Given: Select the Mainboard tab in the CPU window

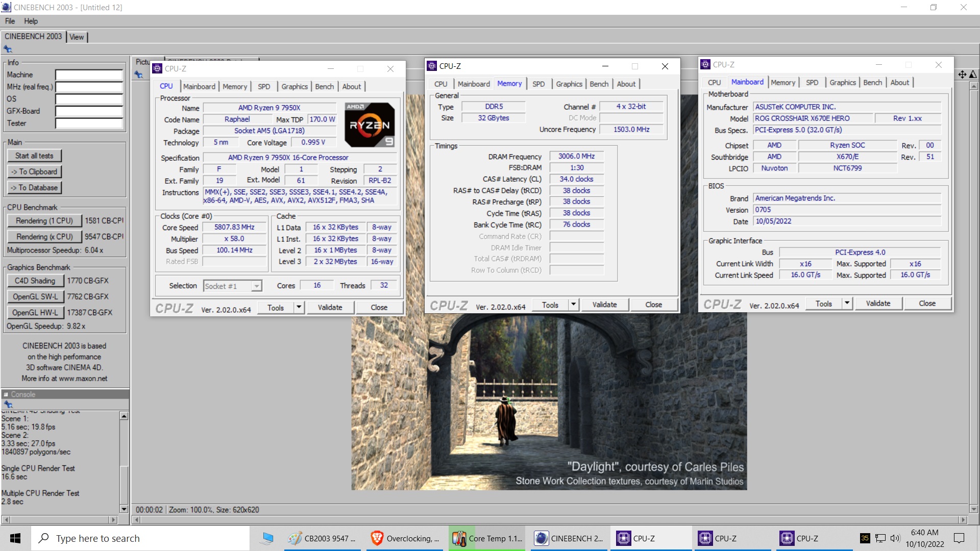Looking at the screenshot, I should 199,87.
